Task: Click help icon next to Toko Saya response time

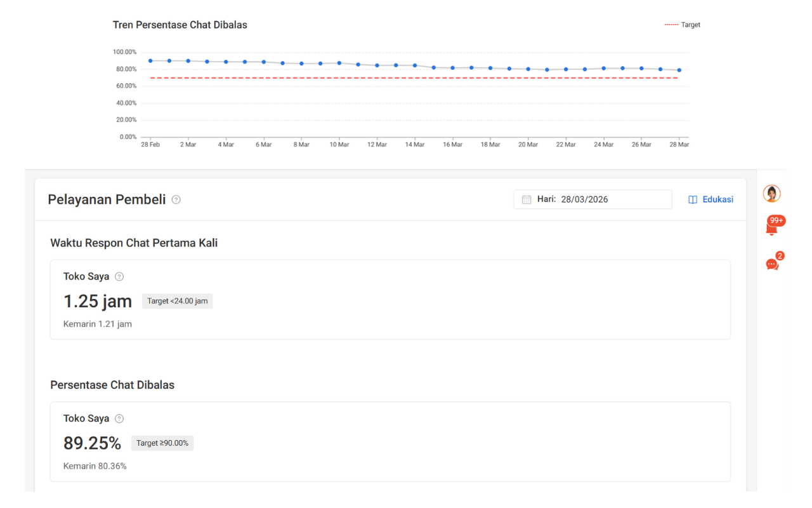Action: (x=119, y=277)
